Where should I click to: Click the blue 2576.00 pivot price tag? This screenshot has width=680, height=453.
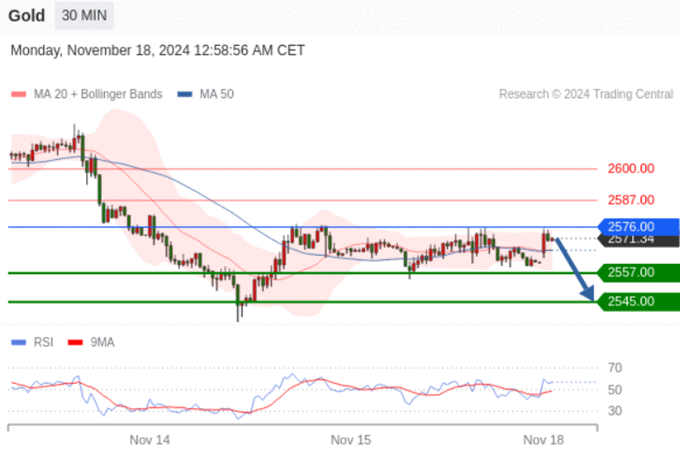click(x=638, y=227)
